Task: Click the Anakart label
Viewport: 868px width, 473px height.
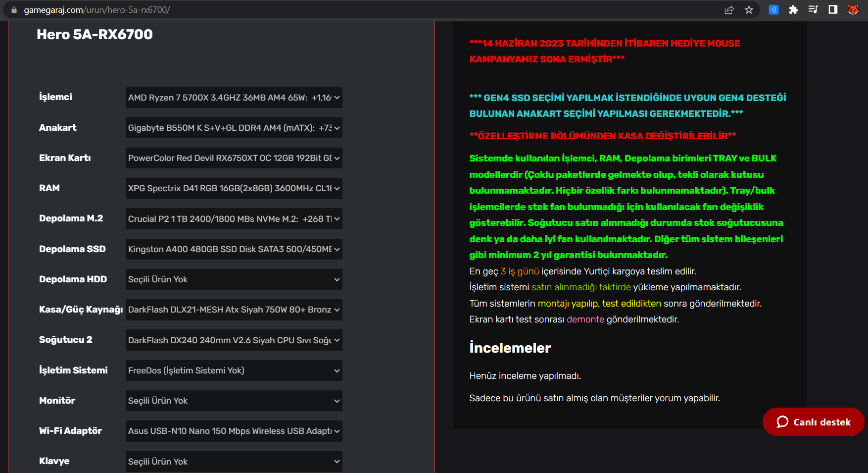Action: 58,127
